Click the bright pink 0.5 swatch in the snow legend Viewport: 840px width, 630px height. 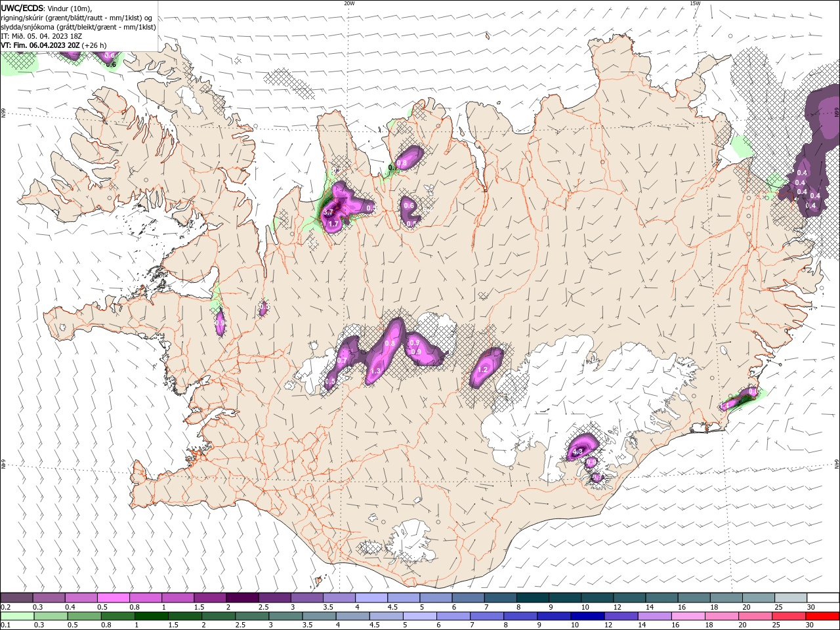tap(113, 598)
